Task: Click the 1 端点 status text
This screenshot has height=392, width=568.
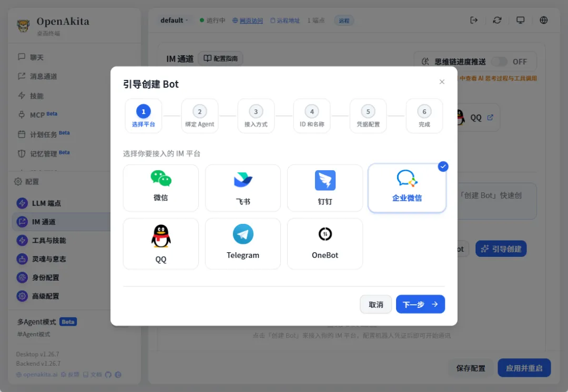Action: 316,20
